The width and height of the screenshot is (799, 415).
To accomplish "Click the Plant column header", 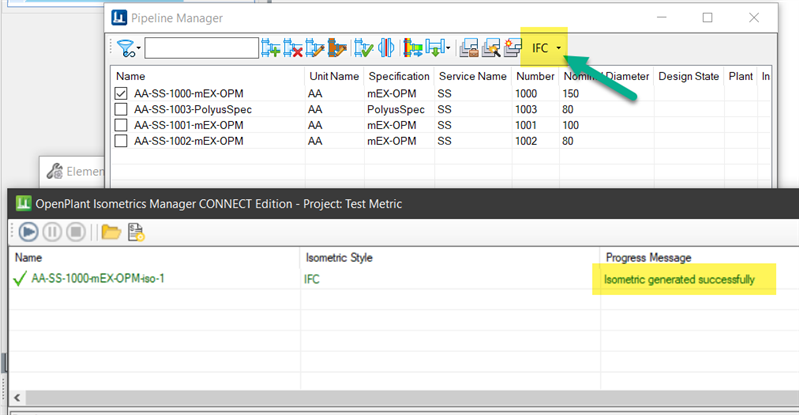I will tap(740, 76).
